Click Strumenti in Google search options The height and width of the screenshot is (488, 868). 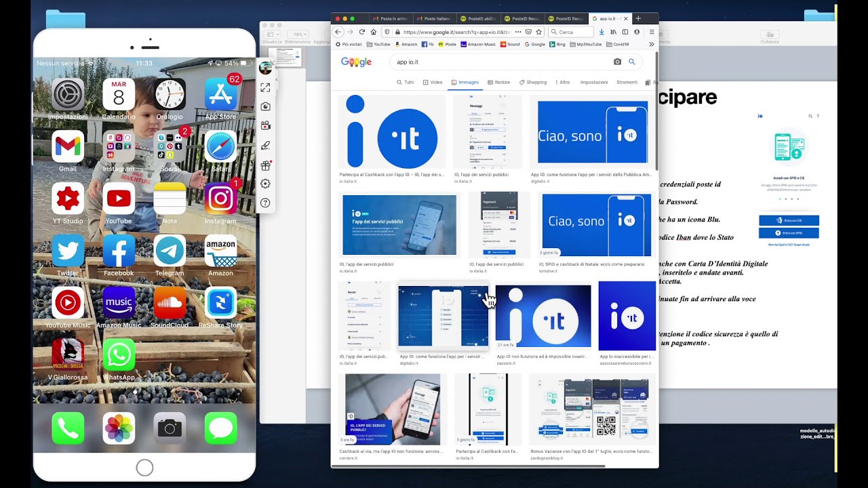[x=627, y=82]
